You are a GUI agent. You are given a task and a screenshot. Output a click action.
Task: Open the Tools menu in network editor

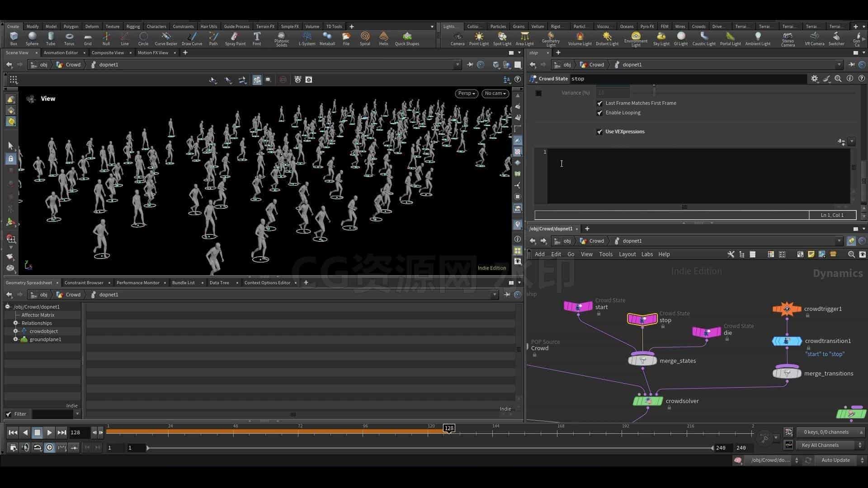tap(605, 254)
